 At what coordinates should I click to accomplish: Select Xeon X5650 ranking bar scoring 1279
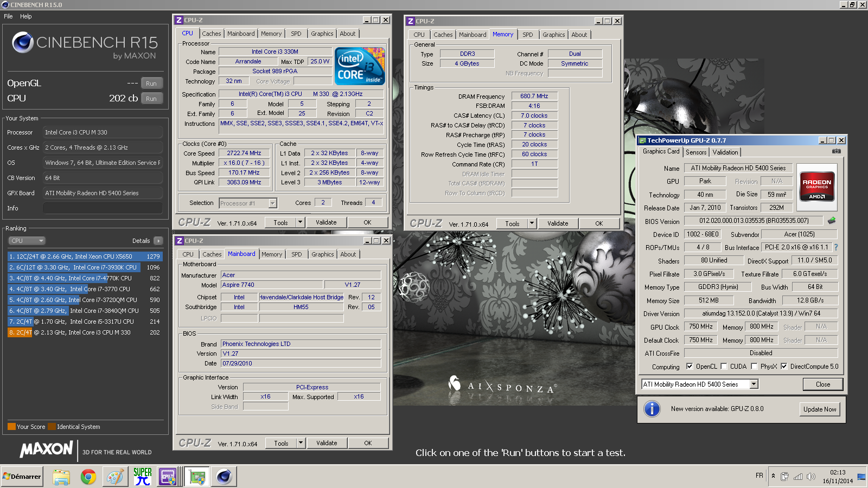(x=85, y=256)
